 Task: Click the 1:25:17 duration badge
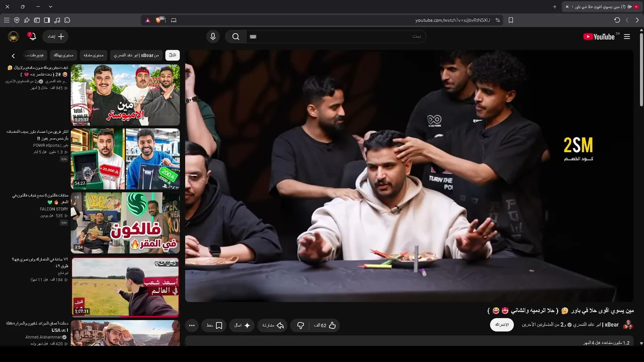click(82, 120)
